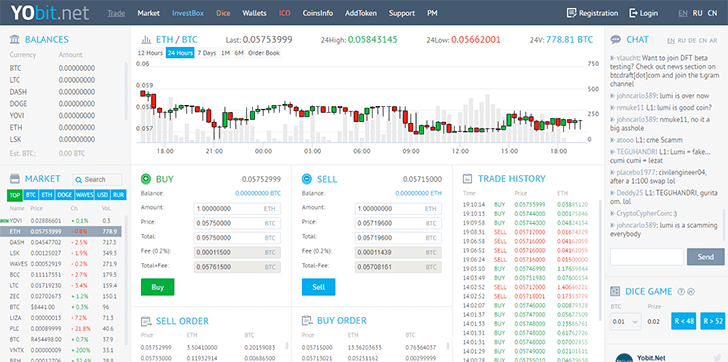Image resolution: width=728 pixels, height=362 pixels.
Task: Click the Market panel icon
Action: click(15, 179)
